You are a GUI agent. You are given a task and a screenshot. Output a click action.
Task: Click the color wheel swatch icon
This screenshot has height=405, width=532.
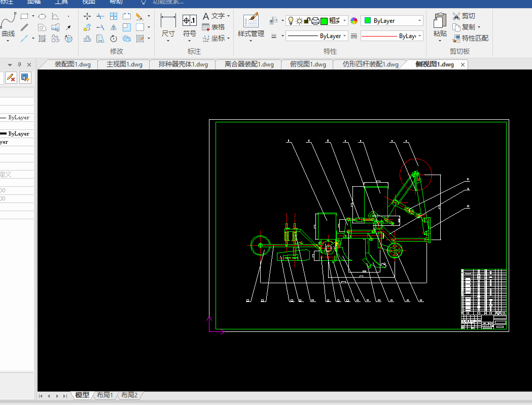[x=354, y=21]
